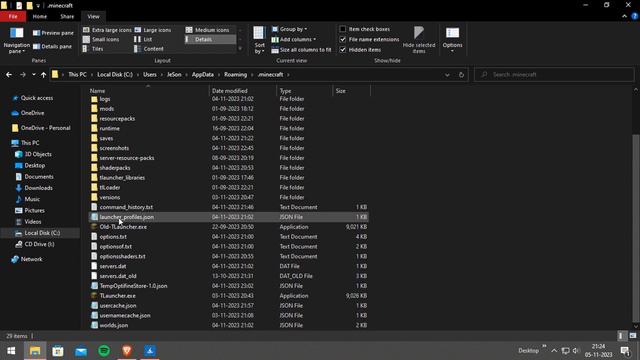Go back with the Back arrow

(9, 75)
